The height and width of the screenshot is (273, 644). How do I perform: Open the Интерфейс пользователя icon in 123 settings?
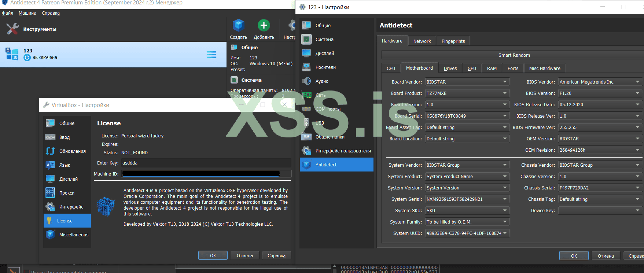pyautogui.click(x=306, y=151)
